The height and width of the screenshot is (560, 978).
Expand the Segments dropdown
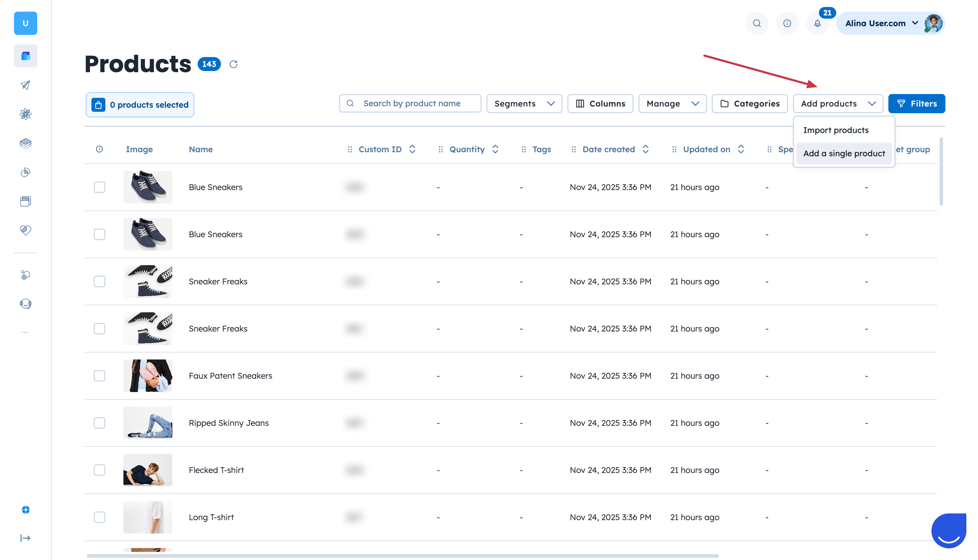coord(524,104)
